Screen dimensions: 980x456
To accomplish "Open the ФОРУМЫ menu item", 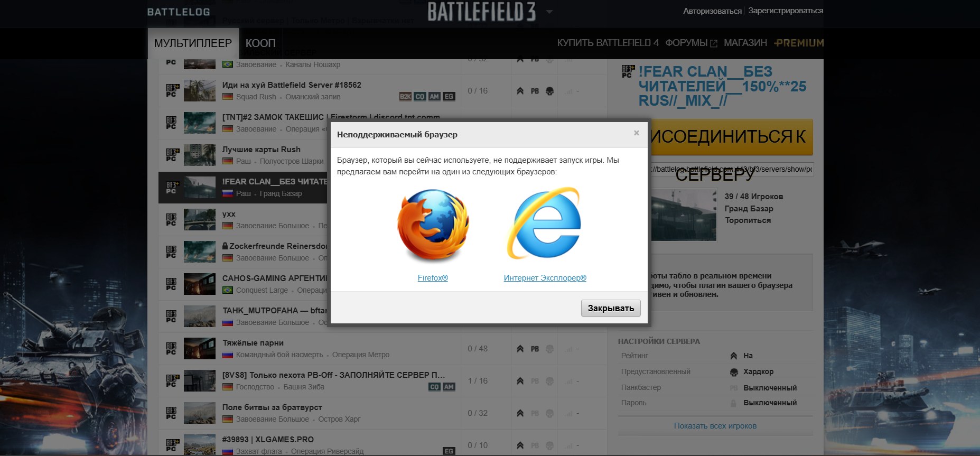I will [686, 43].
